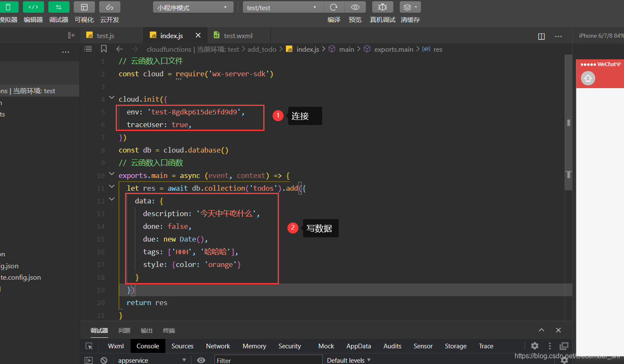624x364 pixels.
Task: Undock the devtools panel
Action: pos(564,346)
